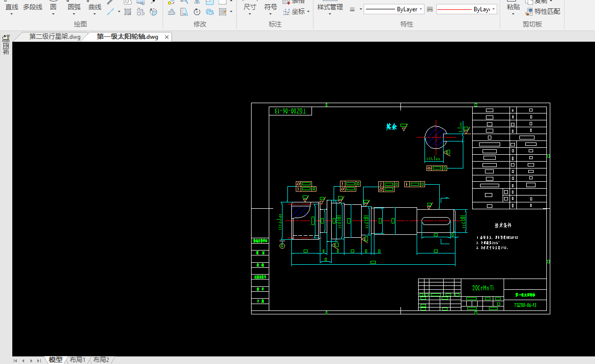Screen dimensions: 595x364
Task: Expand the 直线 line tool dropdown arrow
Action: point(12,14)
